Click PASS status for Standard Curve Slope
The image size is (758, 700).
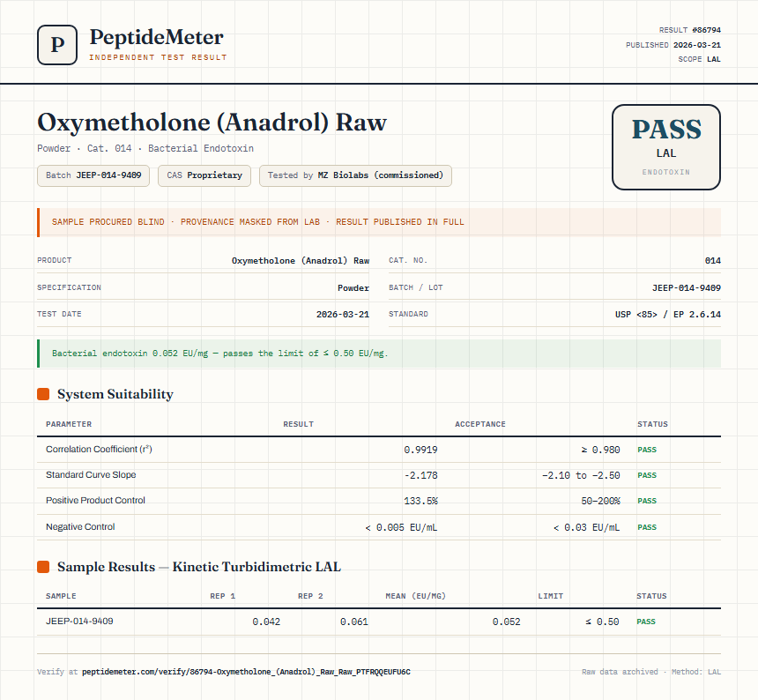(x=647, y=475)
